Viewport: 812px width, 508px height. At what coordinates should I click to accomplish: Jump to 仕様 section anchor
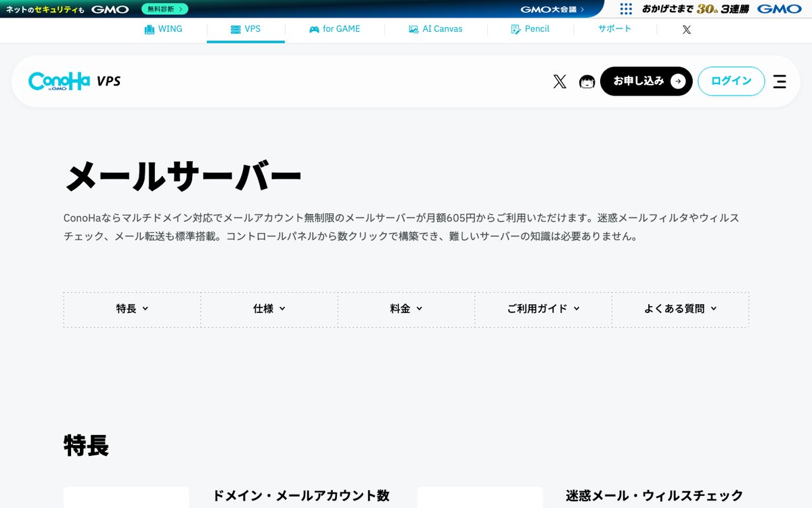[x=269, y=309]
